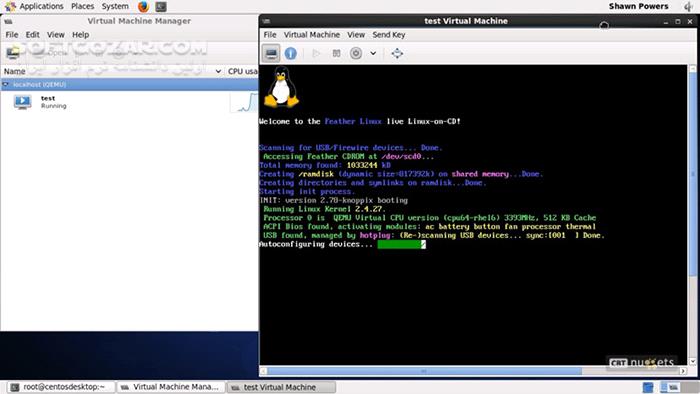
Task: Click the "Running" status under test
Action: click(54, 106)
